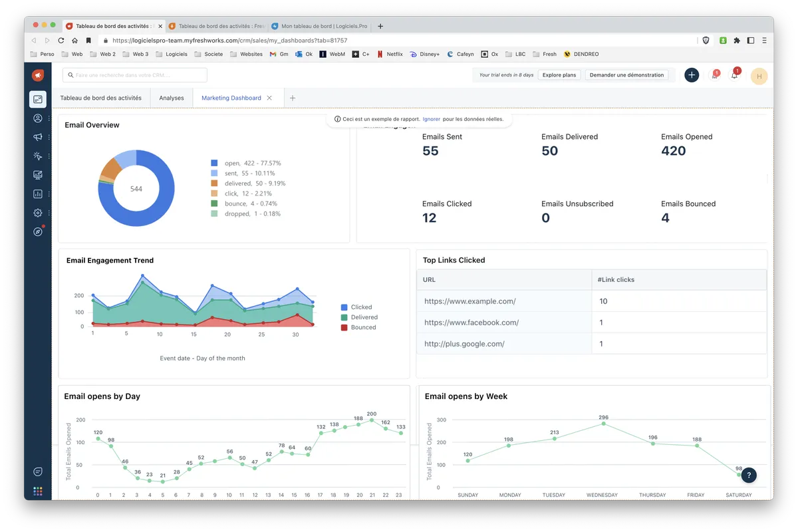This screenshot has width=798, height=532.
Task: Open the chat icon at sidebar bottom
Action: [x=38, y=471]
